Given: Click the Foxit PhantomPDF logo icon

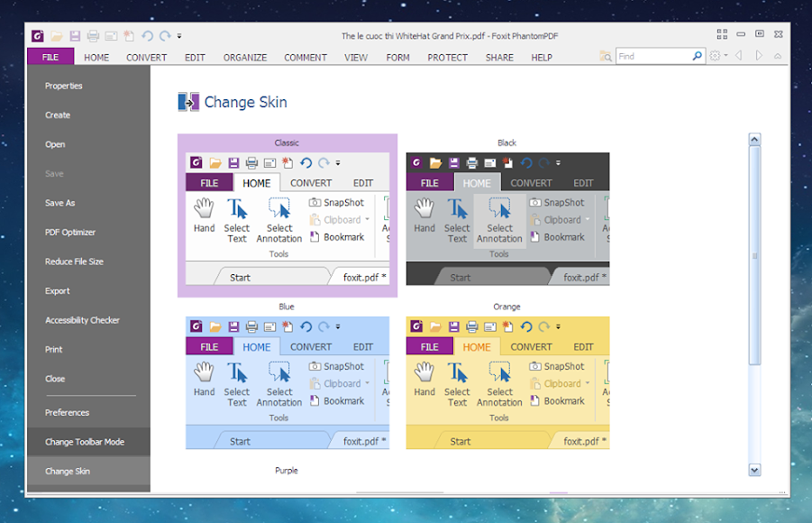Looking at the screenshot, I should click(x=37, y=36).
